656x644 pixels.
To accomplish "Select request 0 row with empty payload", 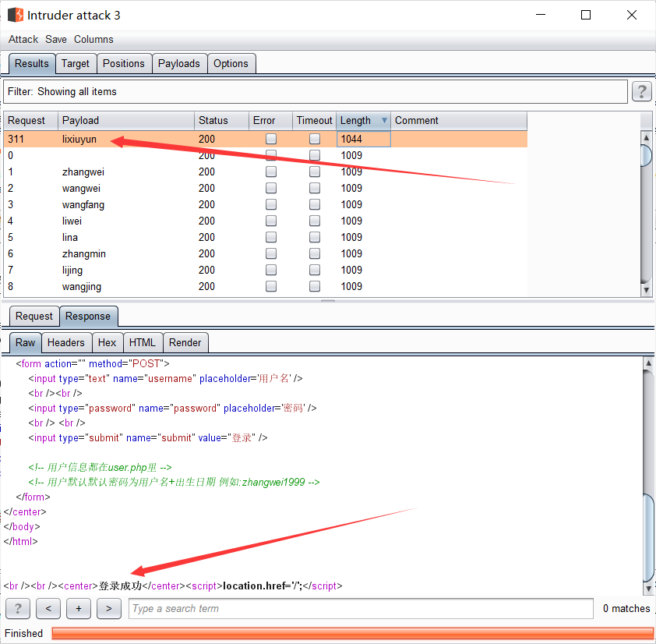I will (x=265, y=155).
